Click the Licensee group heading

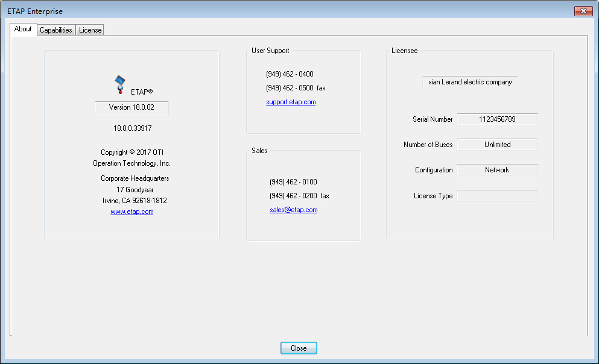tap(404, 51)
